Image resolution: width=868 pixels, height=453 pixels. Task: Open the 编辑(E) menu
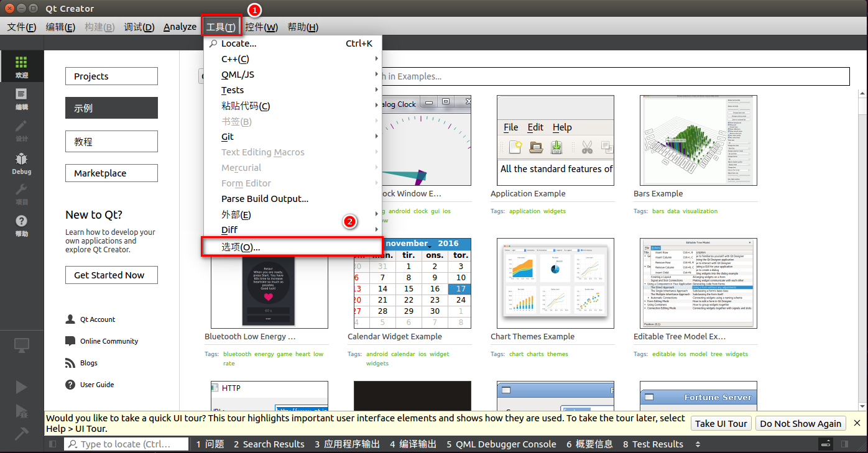tap(60, 27)
